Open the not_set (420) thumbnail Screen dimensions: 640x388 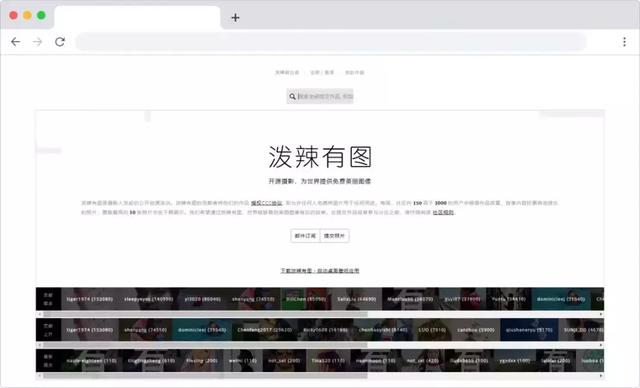tap(423, 361)
